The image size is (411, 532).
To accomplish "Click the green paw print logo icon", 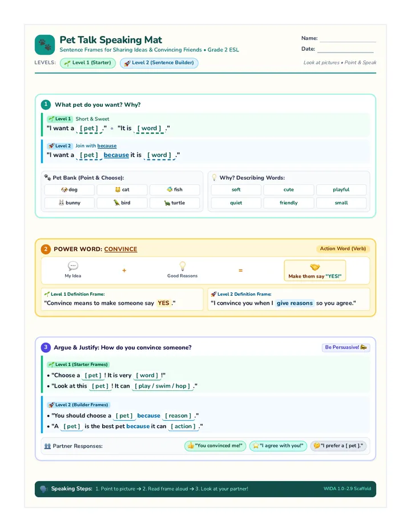I will click(x=45, y=45).
